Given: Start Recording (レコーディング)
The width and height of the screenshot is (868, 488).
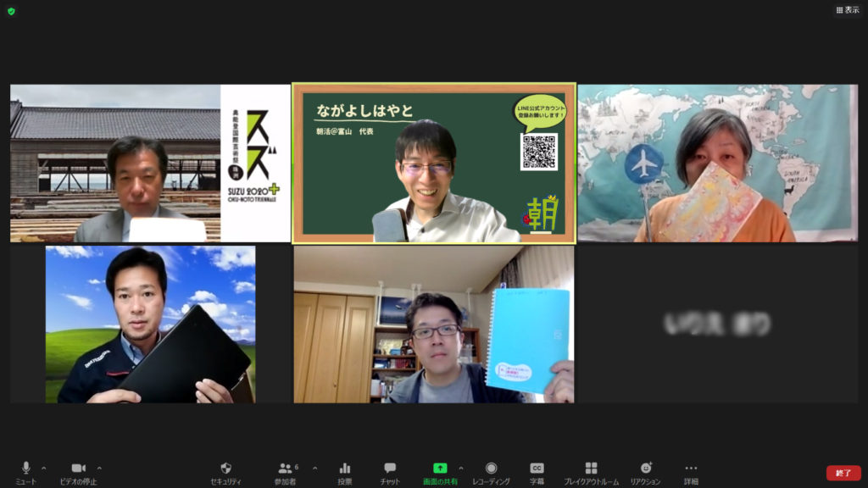Looking at the screenshot, I should click(x=491, y=469).
